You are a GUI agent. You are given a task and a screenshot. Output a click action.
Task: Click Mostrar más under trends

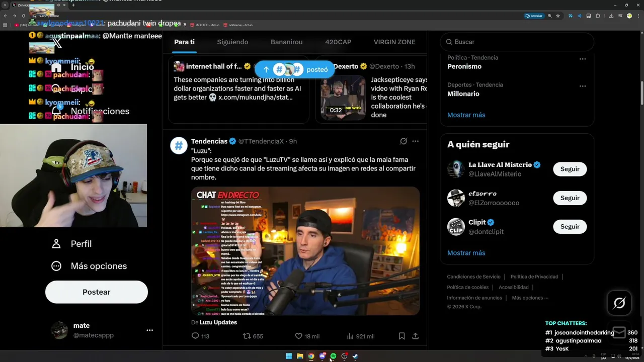(x=466, y=115)
